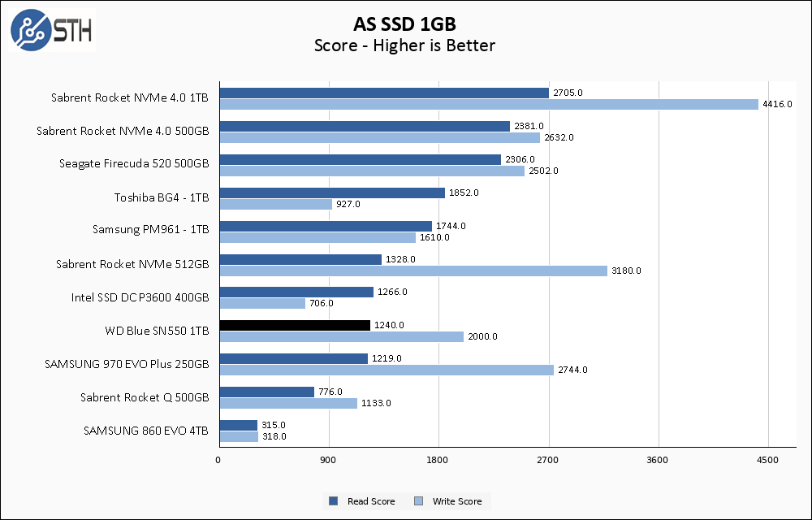This screenshot has width=812, height=520.
Task: Click the value label 2705.0
Action: [568, 93]
